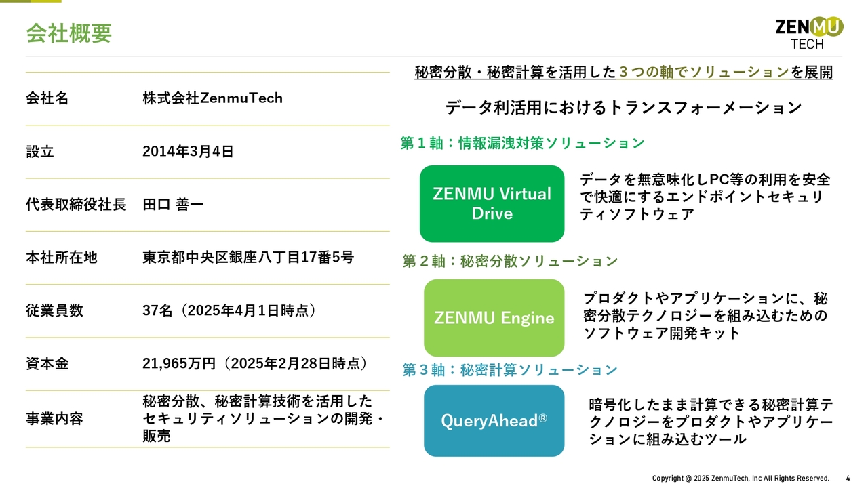Click the slide page number 4

pyautogui.click(x=848, y=479)
